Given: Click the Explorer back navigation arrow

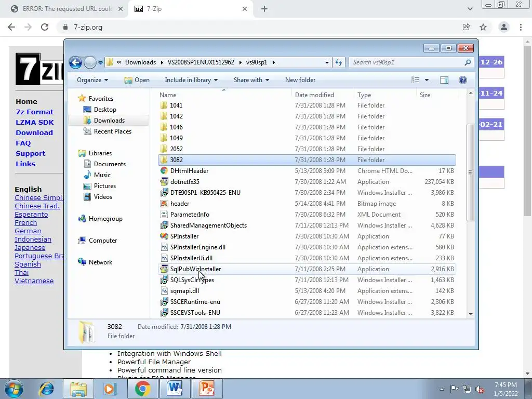Looking at the screenshot, I should click(x=75, y=62).
